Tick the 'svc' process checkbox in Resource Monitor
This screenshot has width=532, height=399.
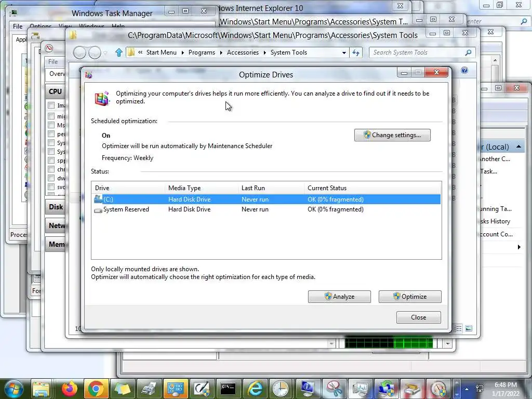pyautogui.click(x=51, y=187)
